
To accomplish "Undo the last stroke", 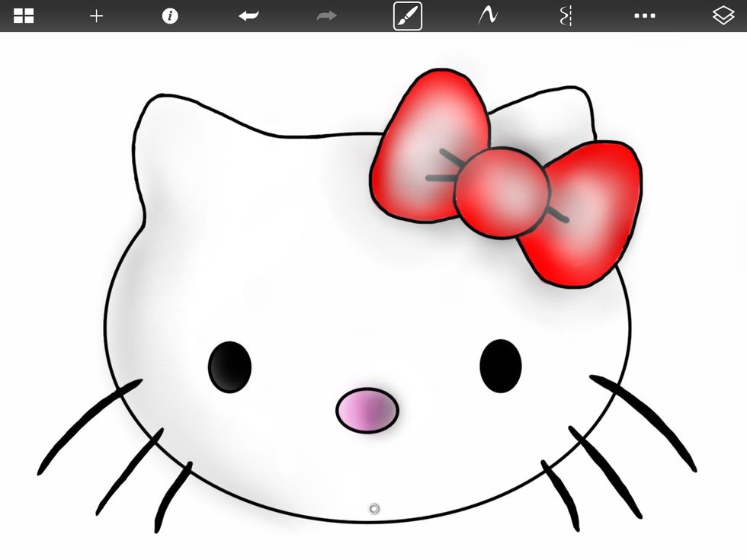I will tap(248, 16).
